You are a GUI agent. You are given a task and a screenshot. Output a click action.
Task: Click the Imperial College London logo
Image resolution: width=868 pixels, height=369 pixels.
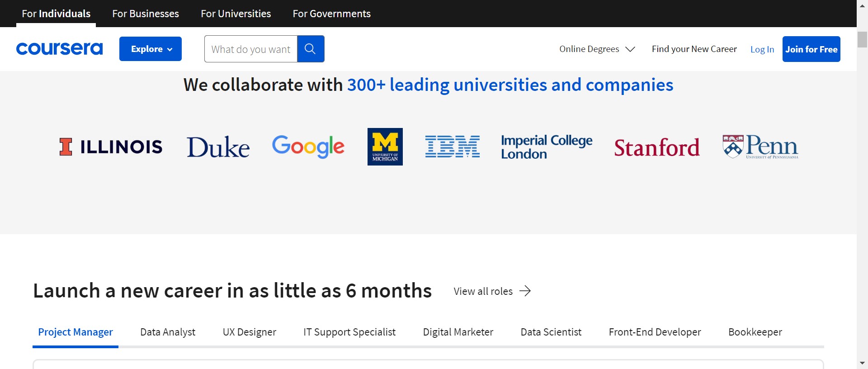click(546, 147)
